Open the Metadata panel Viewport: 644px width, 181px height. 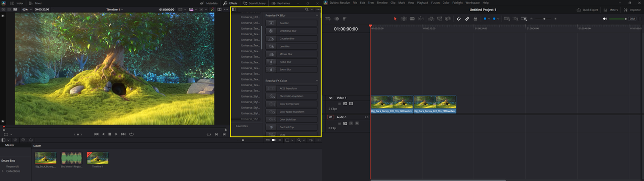[x=209, y=3]
